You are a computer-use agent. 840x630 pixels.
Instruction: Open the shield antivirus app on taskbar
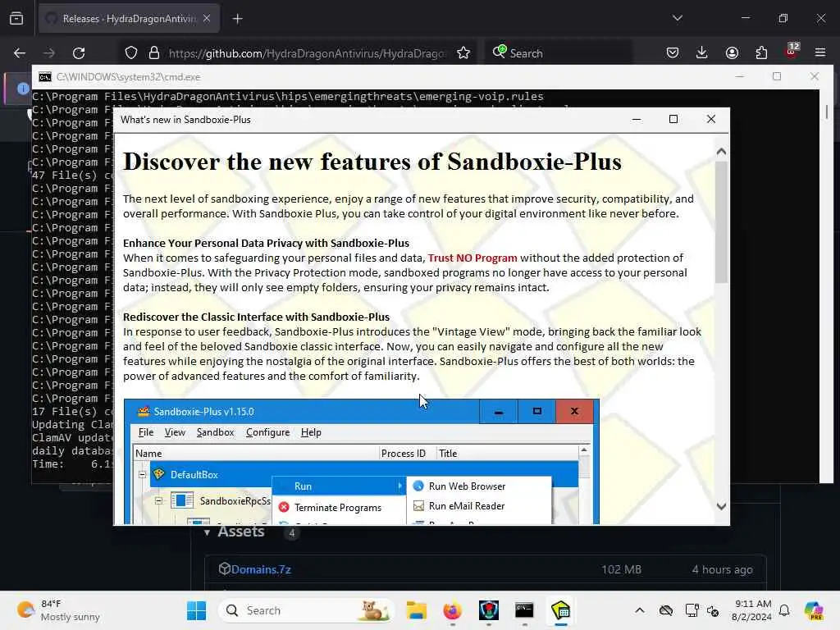click(x=489, y=610)
